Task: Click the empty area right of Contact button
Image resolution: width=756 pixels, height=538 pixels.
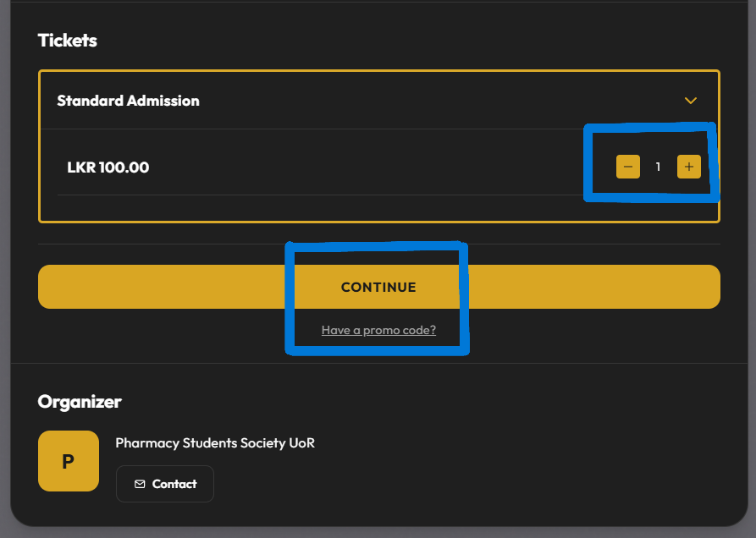Action: tap(466, 484)
